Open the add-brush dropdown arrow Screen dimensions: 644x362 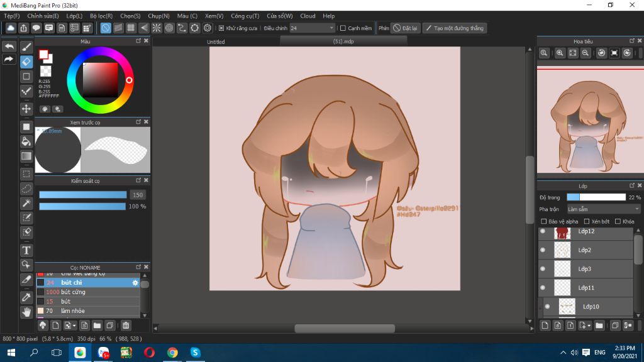point(74,326)
